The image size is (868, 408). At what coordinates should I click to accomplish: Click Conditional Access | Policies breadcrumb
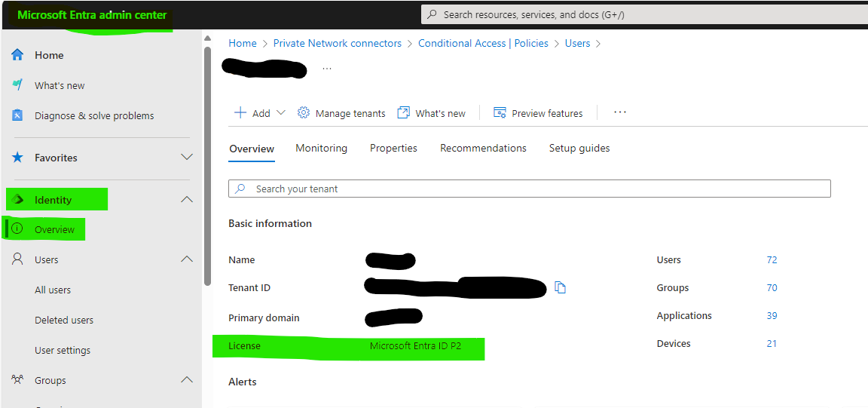483,43
